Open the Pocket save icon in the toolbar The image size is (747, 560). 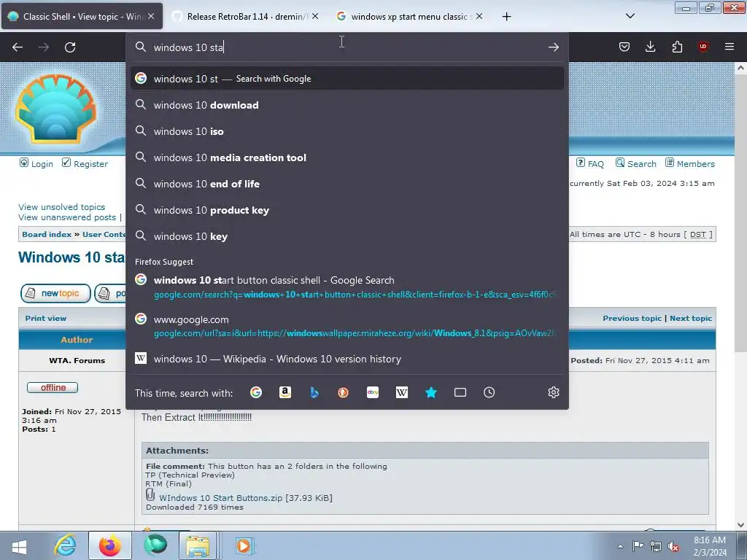point(624,47)
